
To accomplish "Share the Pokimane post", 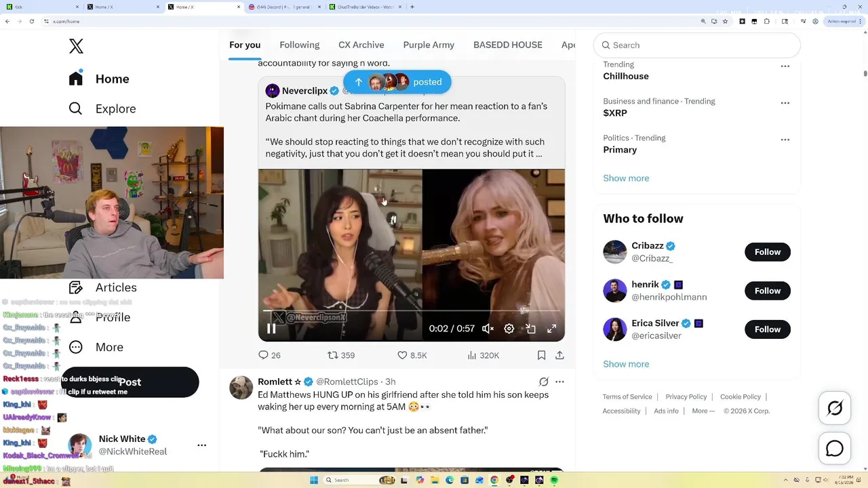I will pos(559,355).
